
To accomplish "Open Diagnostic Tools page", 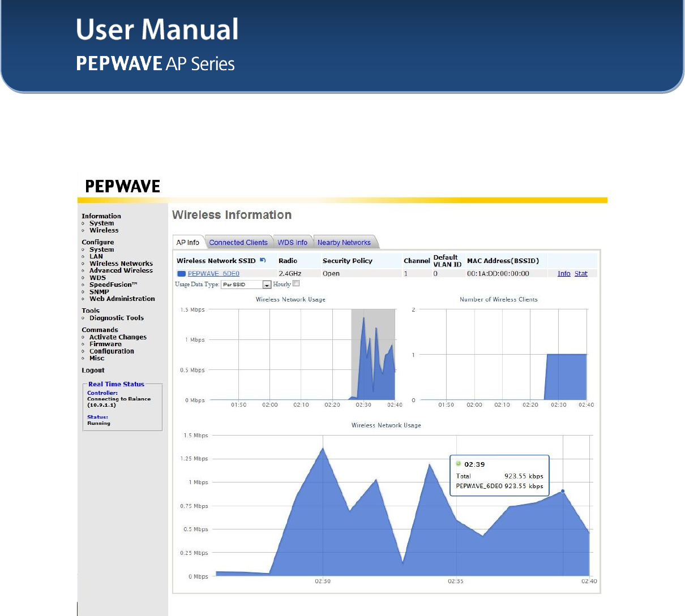I will coord(117,318).
